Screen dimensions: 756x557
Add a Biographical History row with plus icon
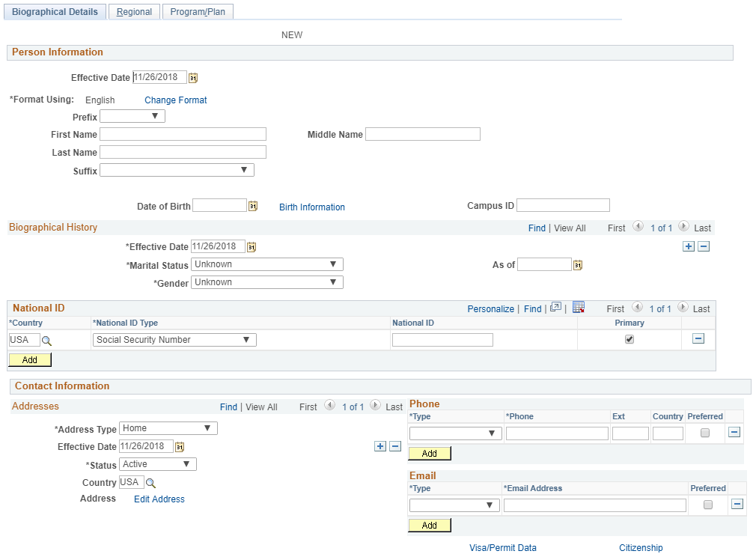(x=688, y=247)
